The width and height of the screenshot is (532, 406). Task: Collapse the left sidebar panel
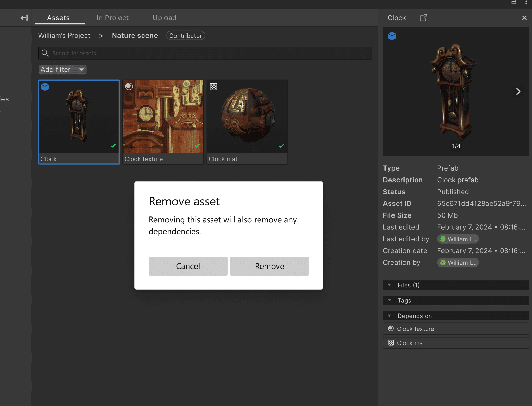[24, 18]
